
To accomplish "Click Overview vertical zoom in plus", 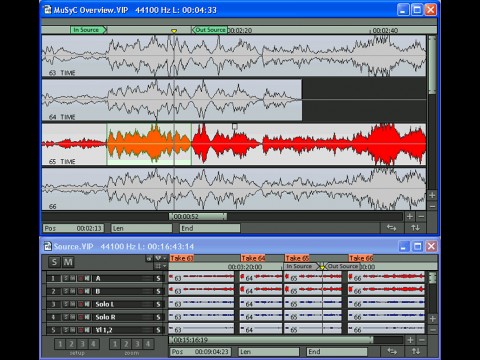I will pos(432,195).
